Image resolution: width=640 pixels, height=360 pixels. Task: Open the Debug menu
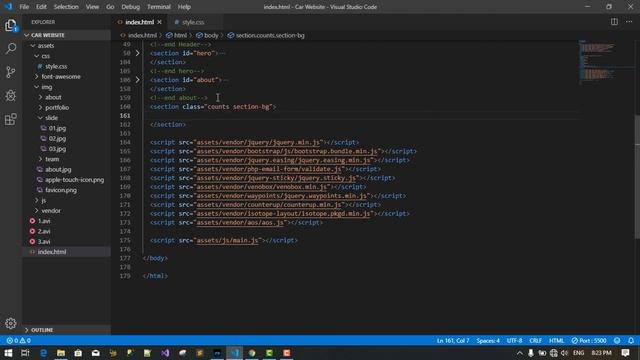point(130,7)
